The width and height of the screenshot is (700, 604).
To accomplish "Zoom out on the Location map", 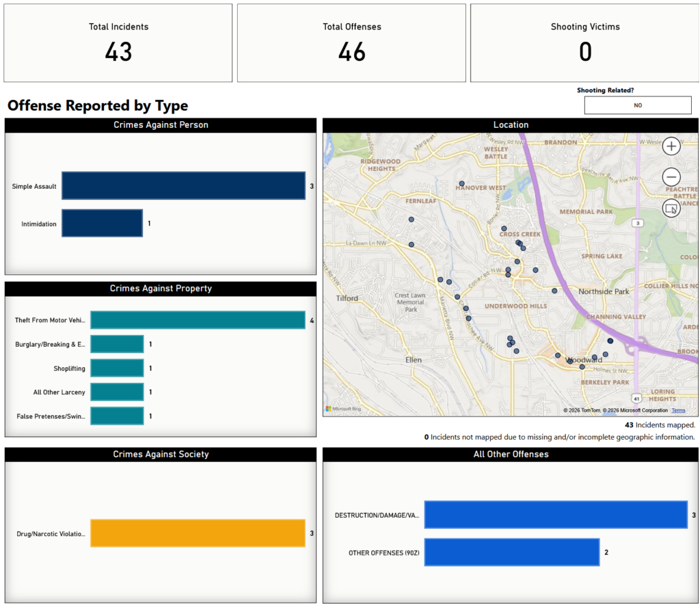I will tap(671, 176).
